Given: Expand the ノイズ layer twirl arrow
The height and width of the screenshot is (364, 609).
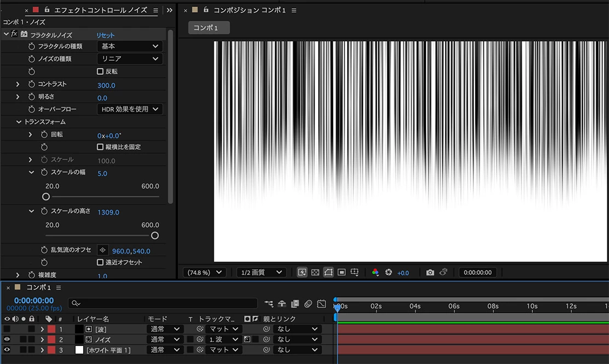Looking at the screenshot, I should pos(42,339).
